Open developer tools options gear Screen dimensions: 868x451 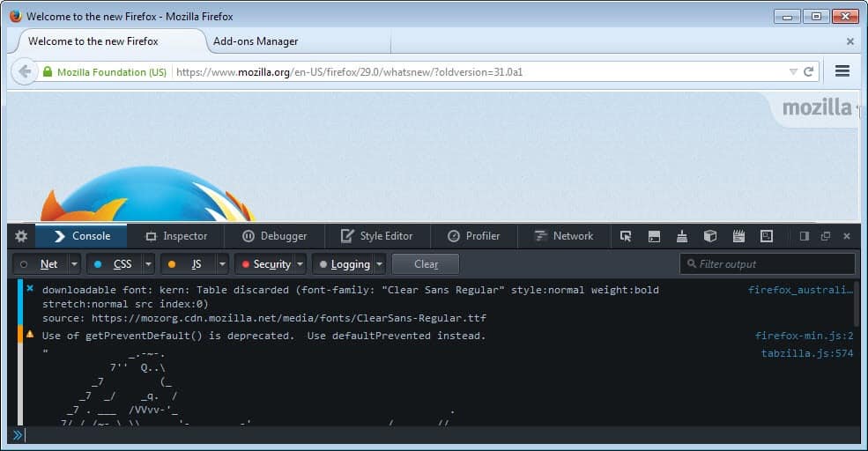21,236
